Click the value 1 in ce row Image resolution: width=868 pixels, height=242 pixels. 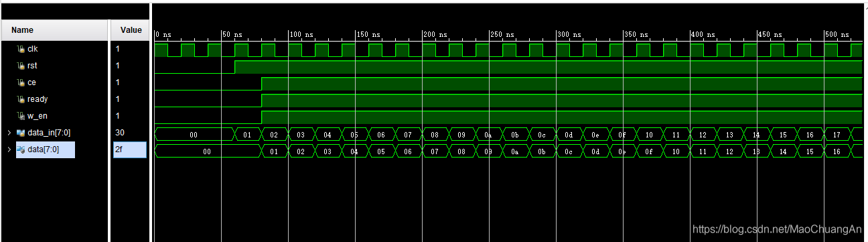(118, 82)
